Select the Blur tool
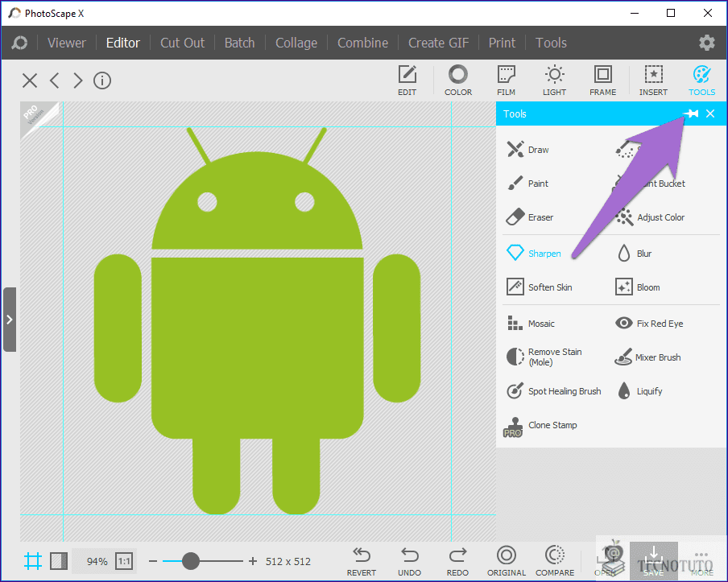Image resolution: width=728 pixels, height=582 pixels. (633, 254)
